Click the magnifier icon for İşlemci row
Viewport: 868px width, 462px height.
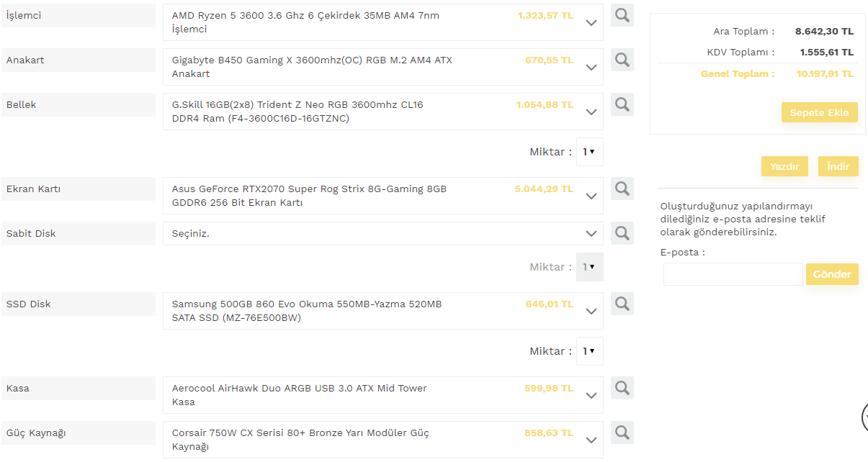pyautogui.click(x=622, y=15)
